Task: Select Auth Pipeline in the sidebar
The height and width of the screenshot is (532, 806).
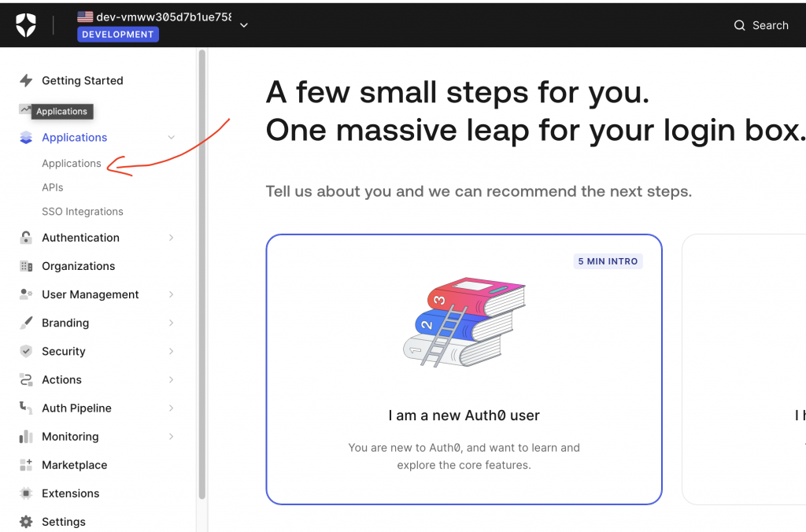Action: click(76, 408)
